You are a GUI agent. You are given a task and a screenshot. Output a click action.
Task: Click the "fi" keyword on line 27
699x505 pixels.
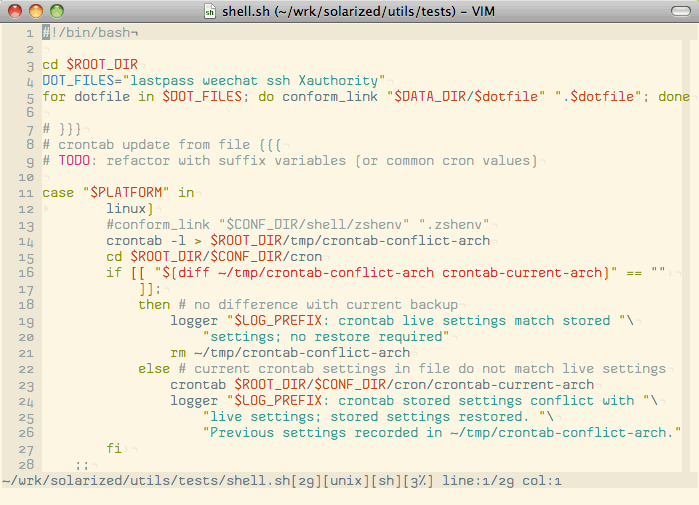click(114, 449)
